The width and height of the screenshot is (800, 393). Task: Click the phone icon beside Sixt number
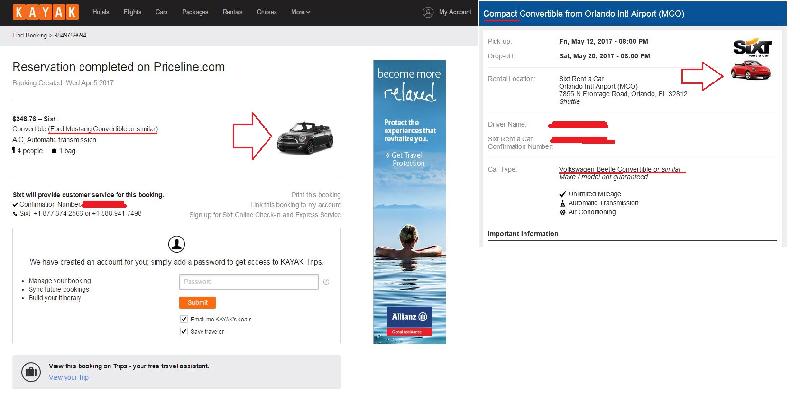tap(15, 213)
